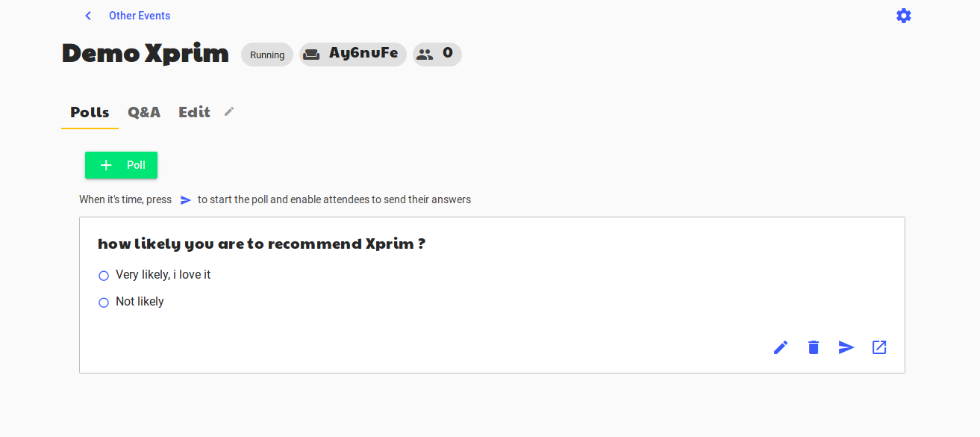Switch to the Polls tab

click(x=90, y=112)
